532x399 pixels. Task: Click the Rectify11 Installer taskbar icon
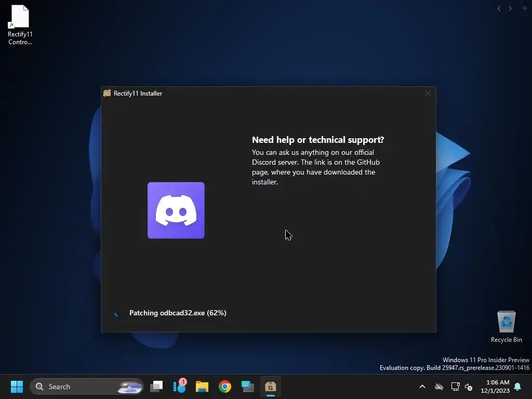pos(270,387)
